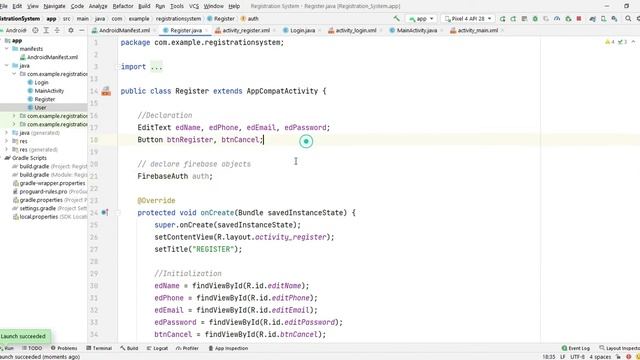Viewport: 640px width, 360px height.
Task: Open the Logcat tool window
Action: tap(157, 348)
